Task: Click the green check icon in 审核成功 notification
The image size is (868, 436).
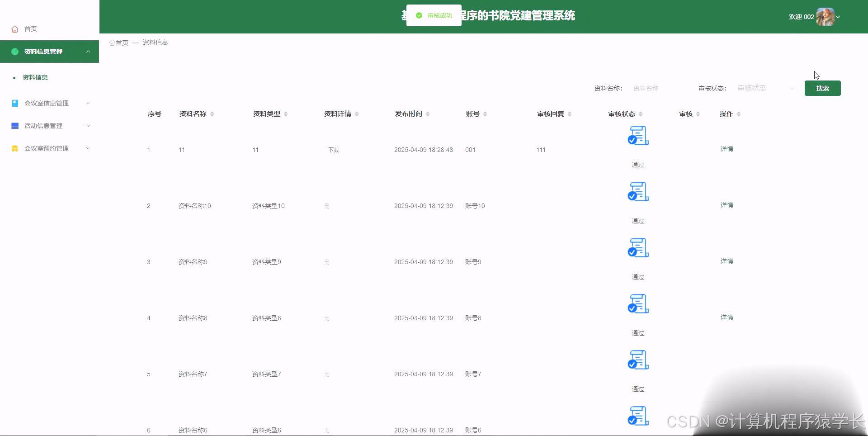Action: (x=420, y=15)
